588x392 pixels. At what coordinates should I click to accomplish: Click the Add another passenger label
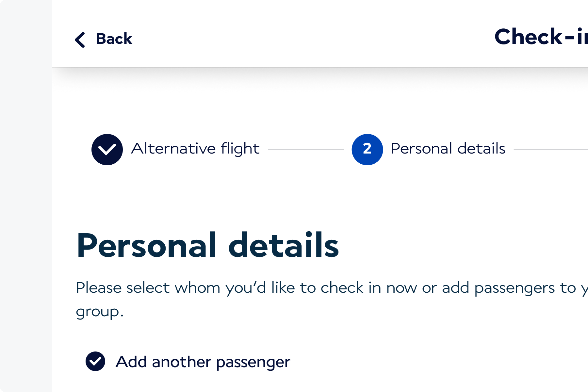(x=203, y=362)
